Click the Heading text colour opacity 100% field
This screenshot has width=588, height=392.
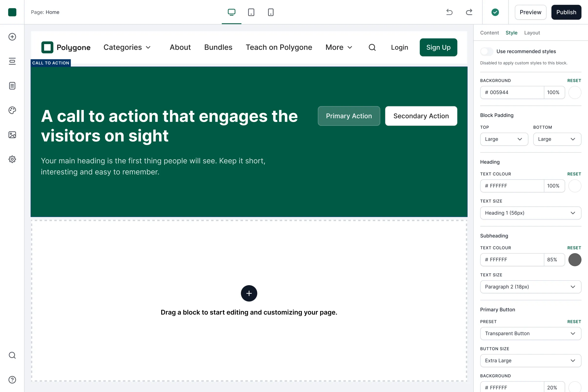pyautogui.click(x=554, y=186)
